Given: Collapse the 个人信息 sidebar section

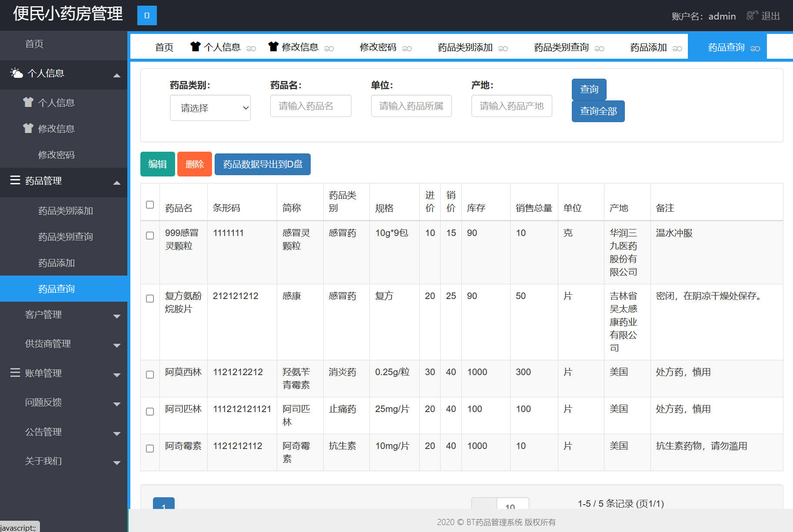Looking at the screenshot, I should (x=116, y=75).
